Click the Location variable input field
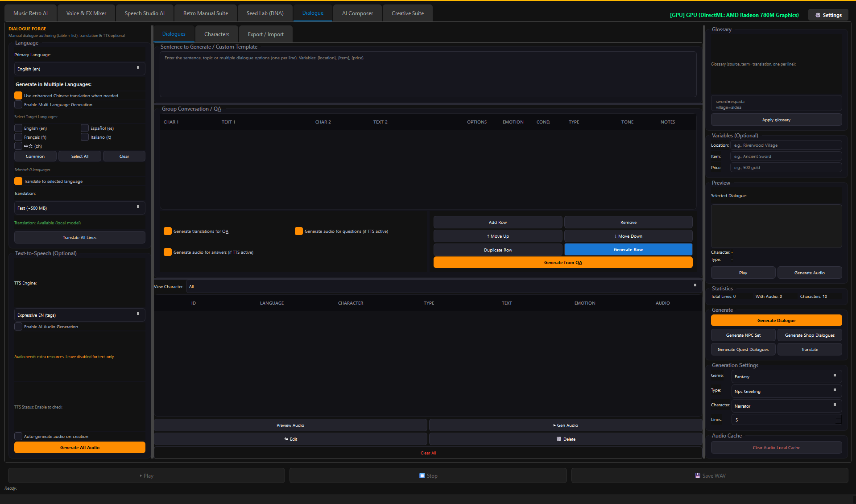856x504 pixels. [786, 145]
